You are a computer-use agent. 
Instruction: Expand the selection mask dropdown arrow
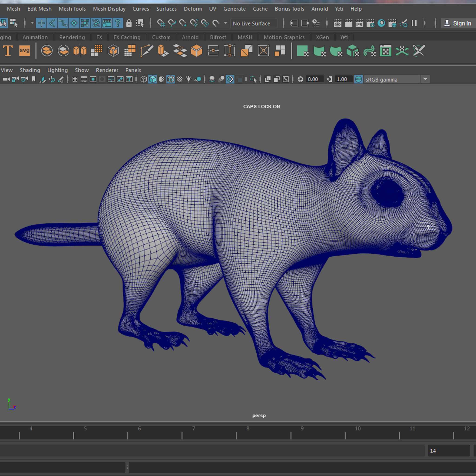point(32,23)
